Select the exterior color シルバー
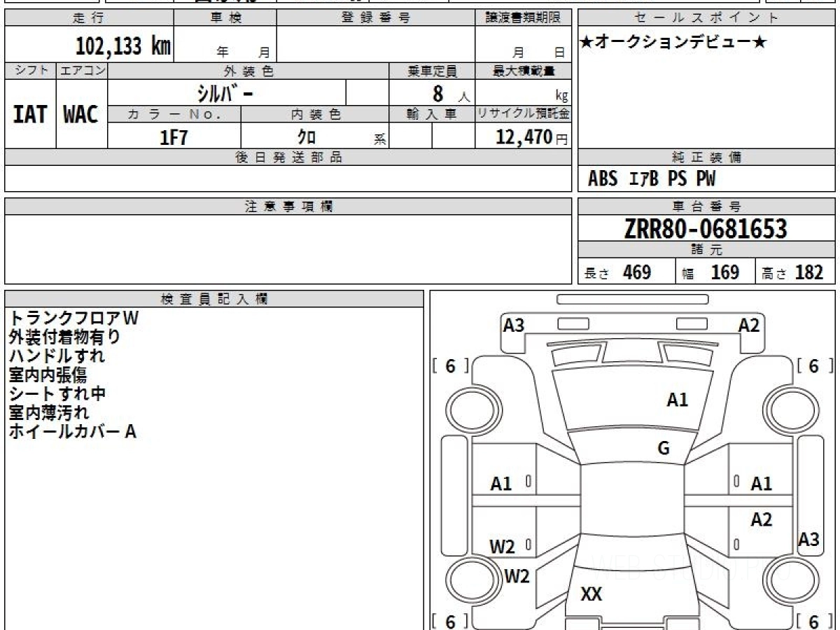The height and width of the screenshot is (630, 840). 225,92
